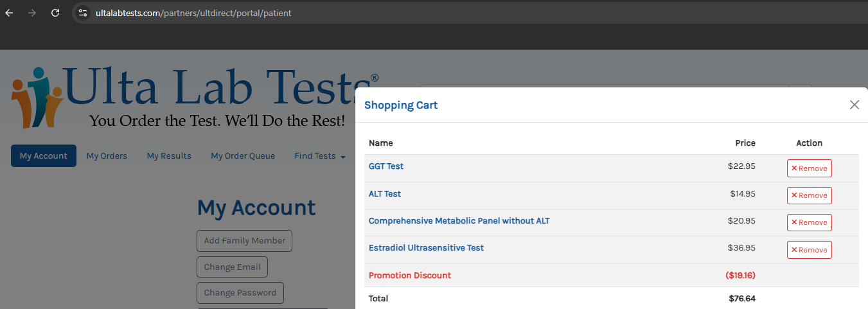Click the Total label in cart
Screen dimensions: 868x309
click(378, 299)
